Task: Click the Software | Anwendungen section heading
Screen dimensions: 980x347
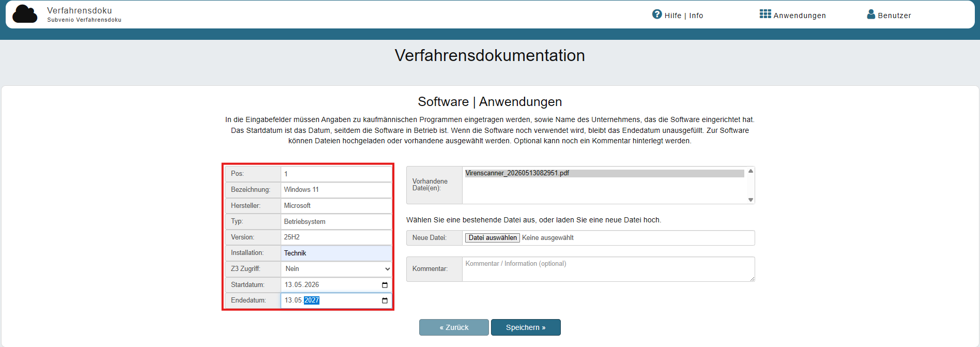Action: [x=490, y=102]
